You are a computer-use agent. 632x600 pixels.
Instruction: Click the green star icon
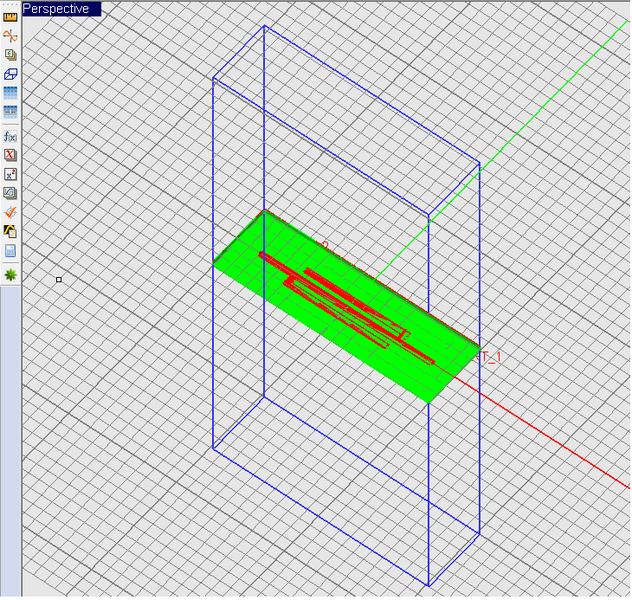10,275
